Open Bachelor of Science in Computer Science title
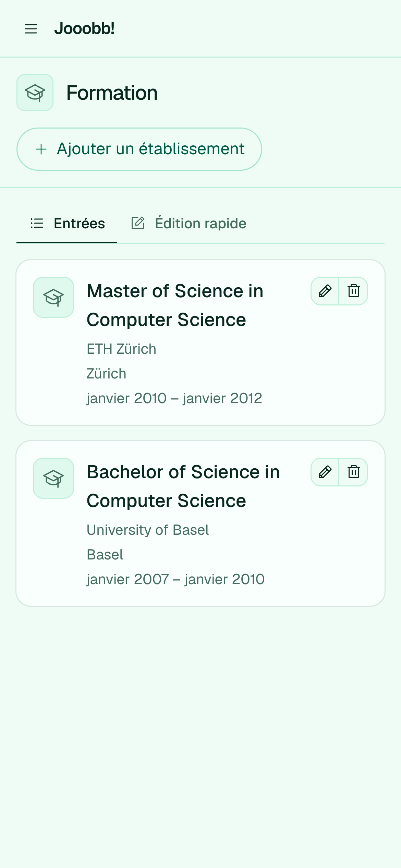This screenshot has height=868, width=401. click(183, 486)
